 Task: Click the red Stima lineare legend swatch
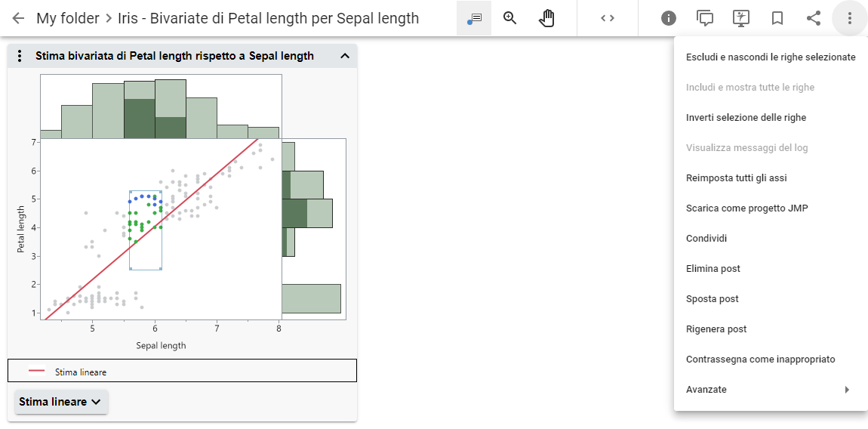coord(36,371)
